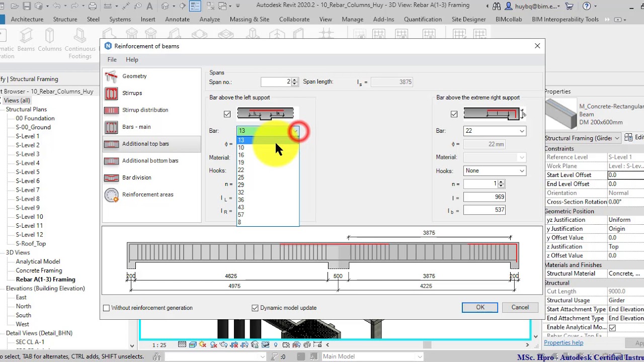644x362 pixels.
Task: Select bar size 16 in the dropdown list
Action: coord(268,155)
